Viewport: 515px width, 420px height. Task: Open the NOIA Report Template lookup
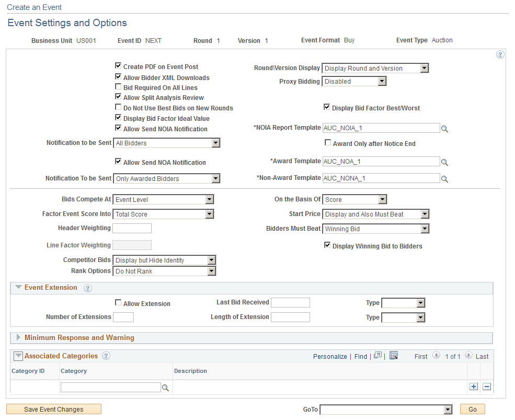(445, 128)
